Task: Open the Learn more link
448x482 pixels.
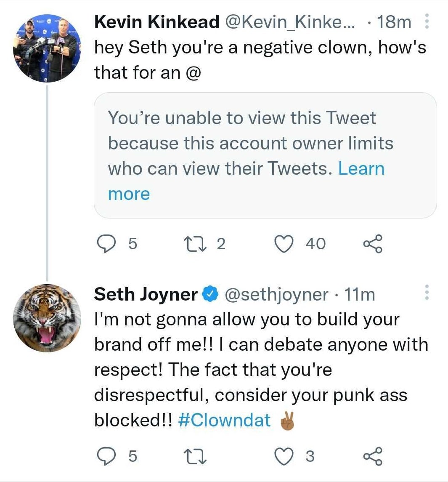Action: tap(361, 169)
